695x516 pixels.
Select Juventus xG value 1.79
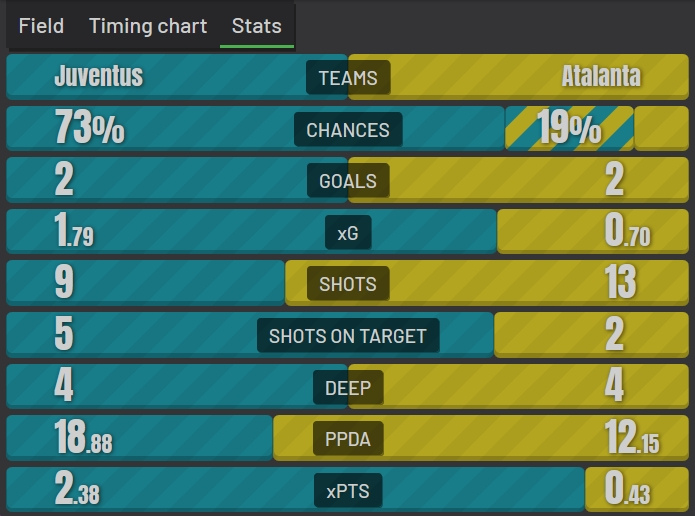point(74,230)
